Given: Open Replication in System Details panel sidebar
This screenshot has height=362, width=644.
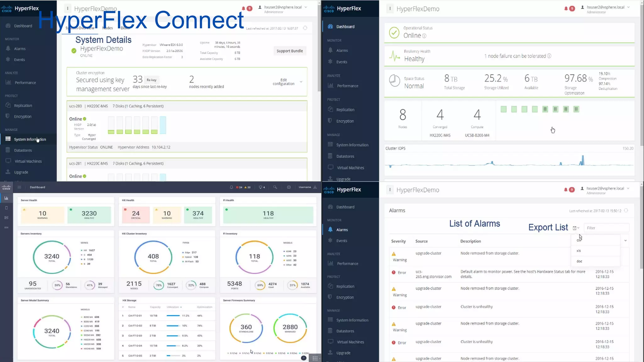Looking at the screenshot, I should pos(23,106).
